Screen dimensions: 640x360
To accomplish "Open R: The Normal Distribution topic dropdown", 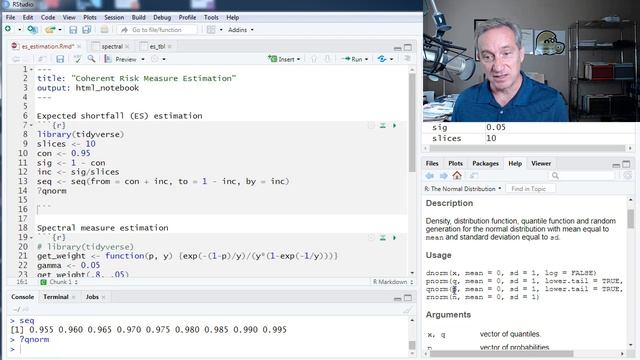I will coord(463,189).
